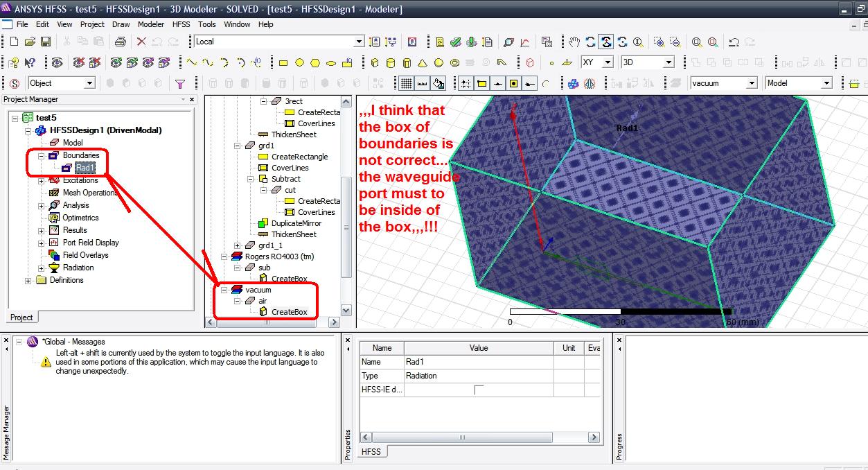Open the Draw menu
Viewport: 868px width, 470px height.
tap(121, 24)
